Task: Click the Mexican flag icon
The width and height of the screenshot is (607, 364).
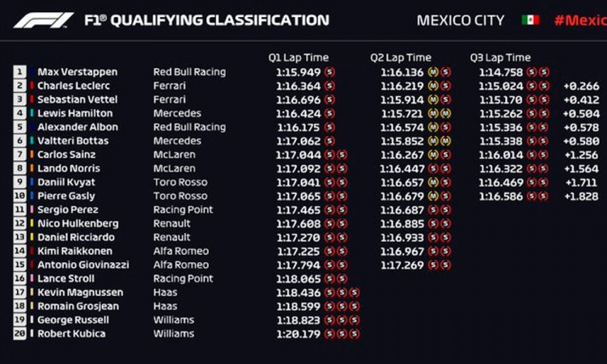Action: [x=531, y=20]
